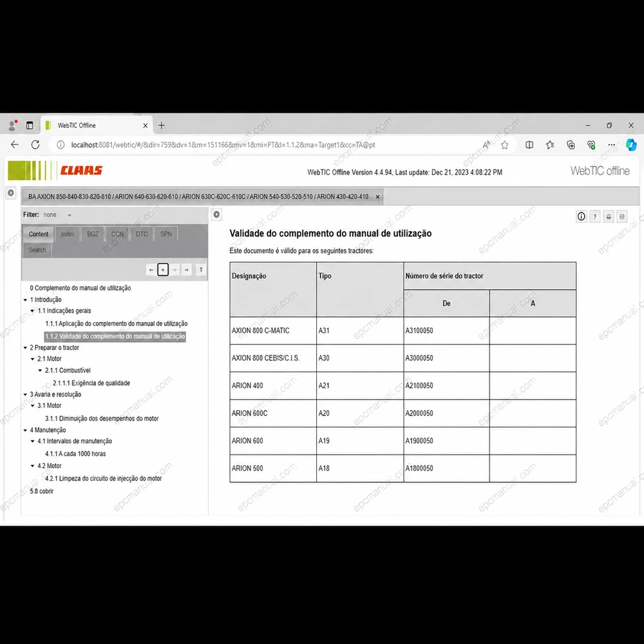The height and width of the screenshot is (644, 644).
Task: Open the Filter dropdown showing none
Action: pyautogui.click(x=57, y=215)
